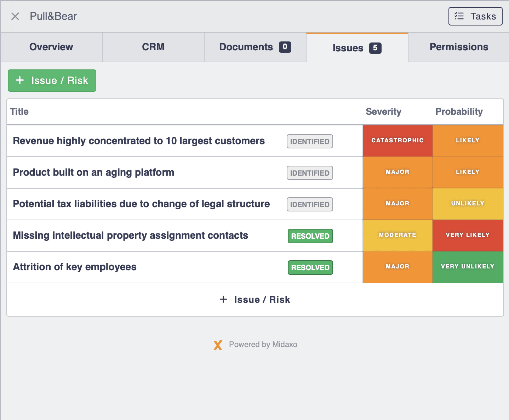Click IDENTIFIED status on Revenue concentration row
The height and width of the screenshot is (420, 509).
point(310,141)
